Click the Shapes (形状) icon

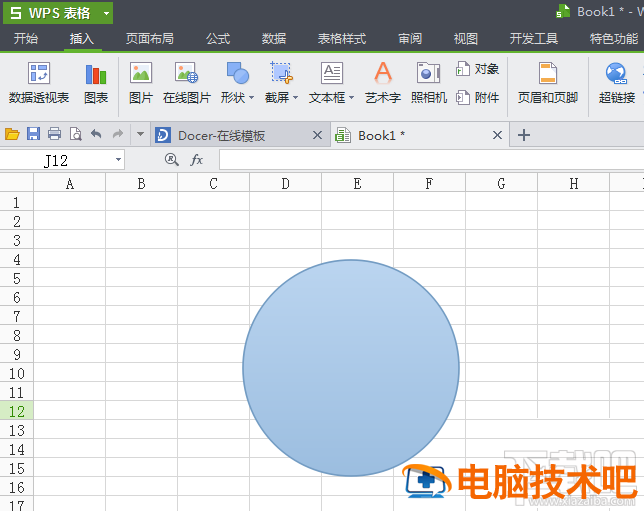click(237, 73)
